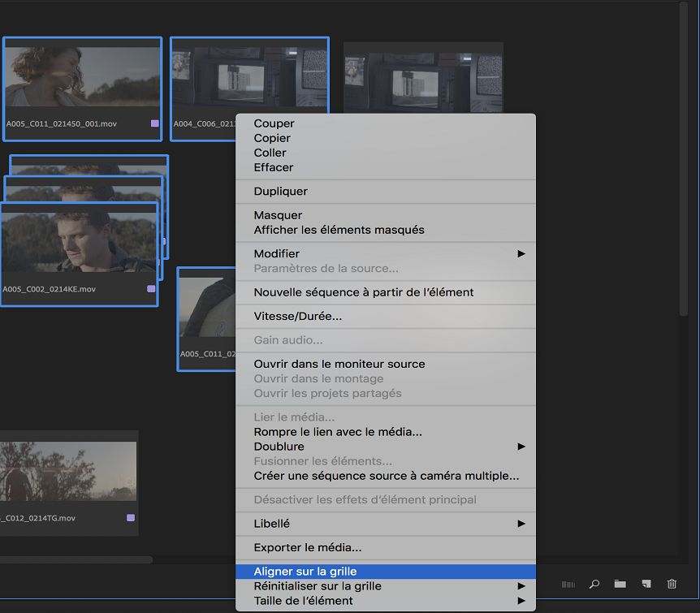The image size is (700, 613).
Task: Select Couper from the context menu
Action: tap(274, 124)
